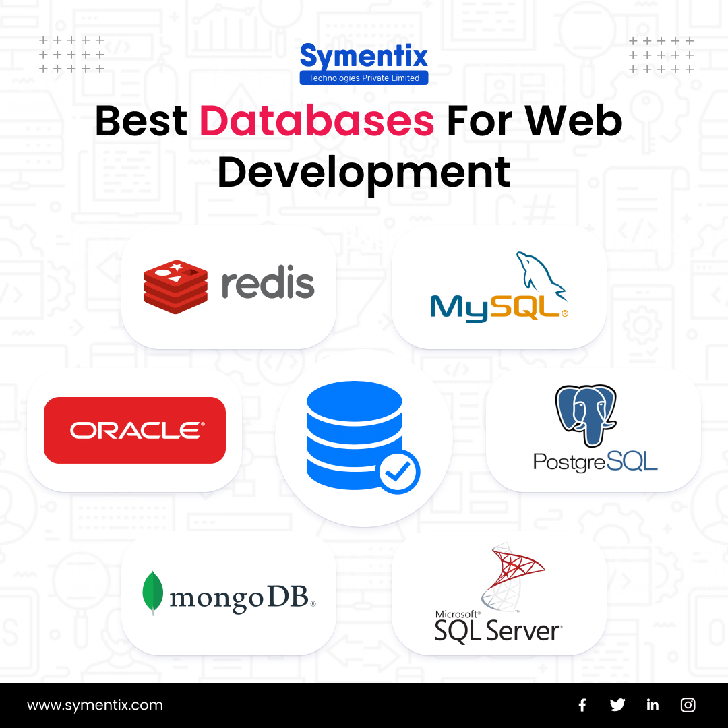Click the Microsoft SQL Server logo
This screenshot has width=728, height=728.
point(499,593)
